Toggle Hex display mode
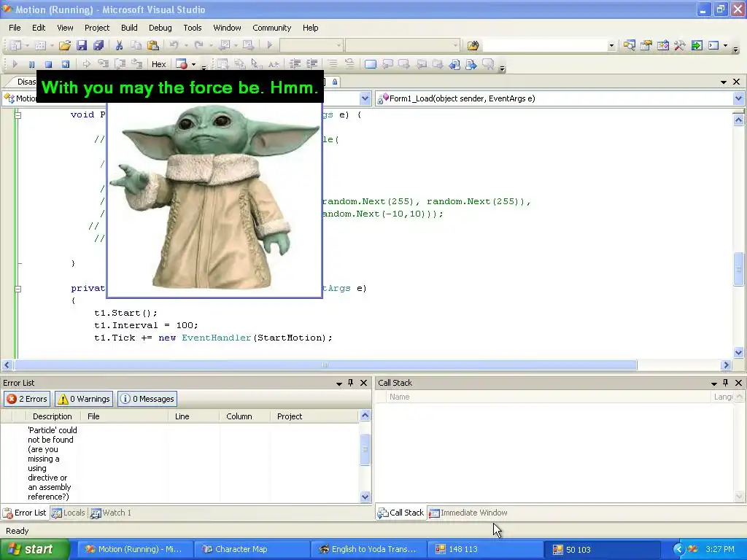Screen dimensions: 747x560 [x=158, y=64]
